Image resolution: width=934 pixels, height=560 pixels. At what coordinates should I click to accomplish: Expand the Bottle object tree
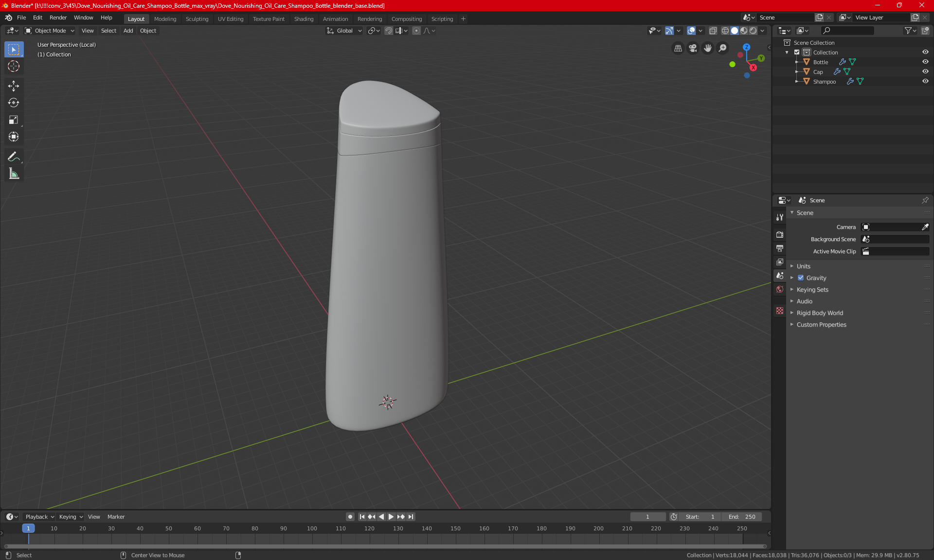point(797,62)
